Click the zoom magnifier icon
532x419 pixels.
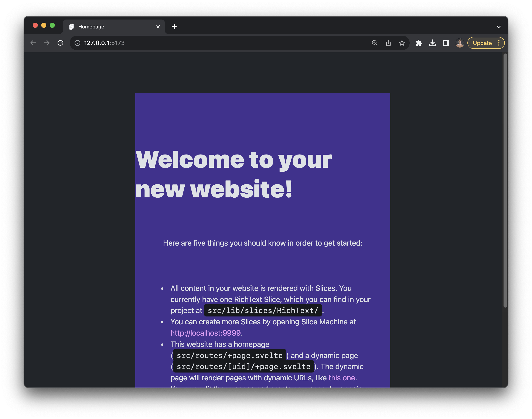[374, 43]
